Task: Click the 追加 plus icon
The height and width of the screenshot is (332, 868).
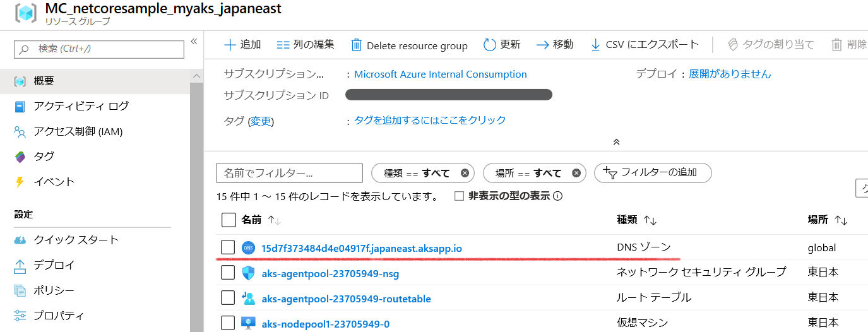Action: pyautogui.click(x=230, y=45)
